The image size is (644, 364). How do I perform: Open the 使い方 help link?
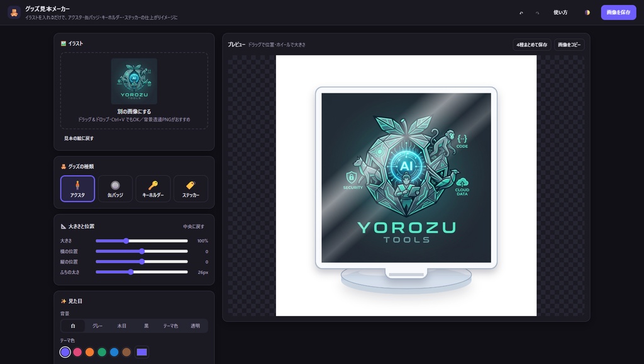click(560, 13)
